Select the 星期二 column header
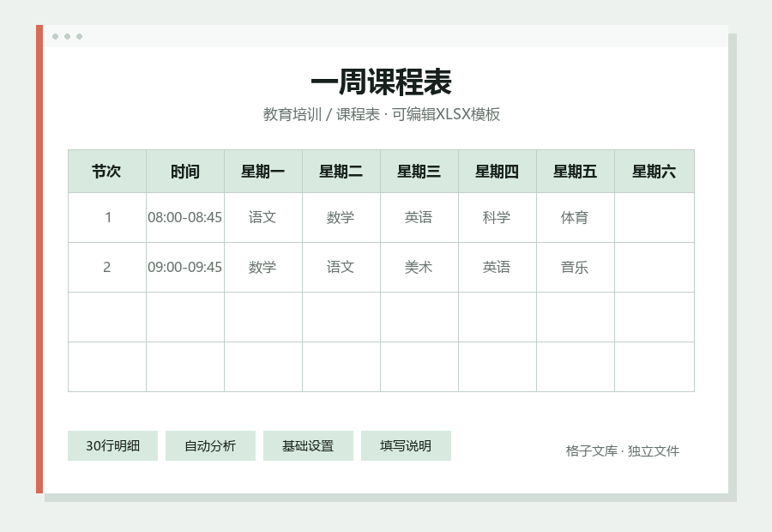This screenshot has height=532, width=772. coord(341,172)
